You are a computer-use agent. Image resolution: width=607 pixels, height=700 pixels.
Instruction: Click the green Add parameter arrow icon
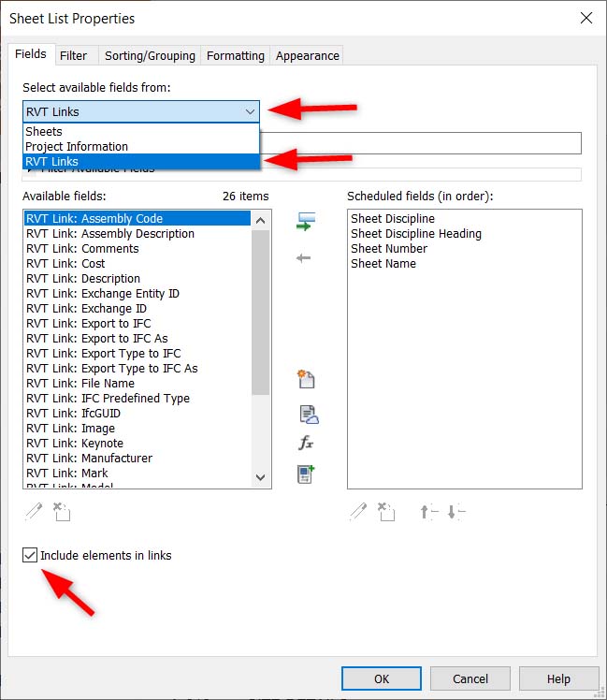tap(305, 222)
